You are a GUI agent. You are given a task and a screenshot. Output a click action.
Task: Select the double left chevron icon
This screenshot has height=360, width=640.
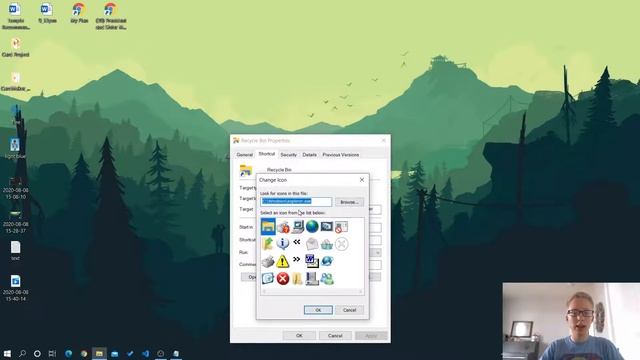coord(297,242)
